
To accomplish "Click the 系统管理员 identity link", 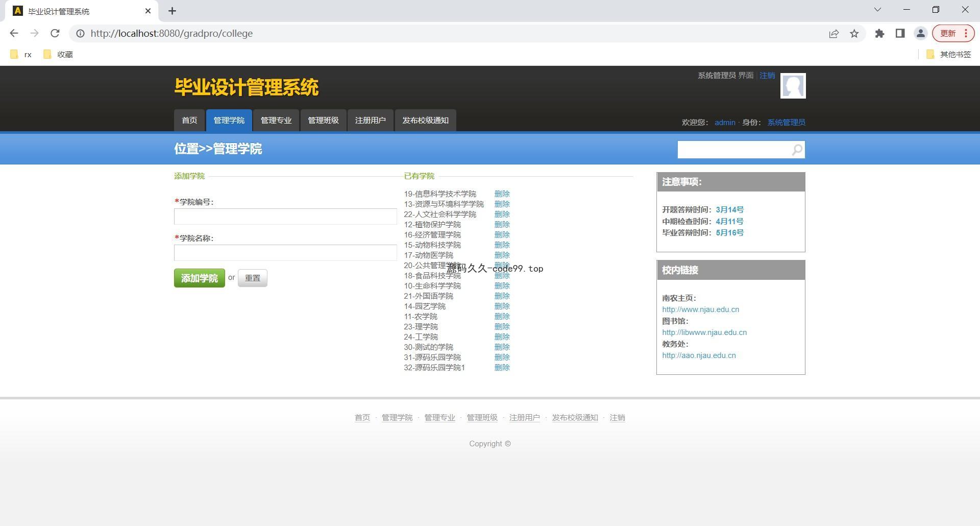I will [x=786, y=123].
